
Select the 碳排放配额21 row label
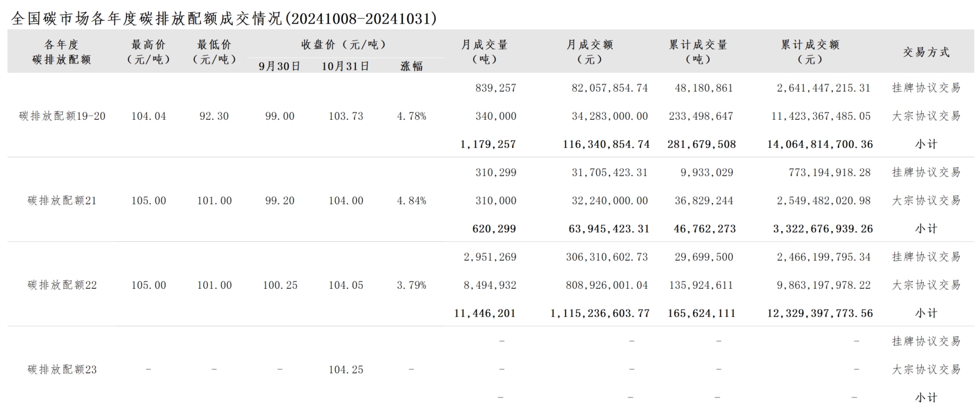click(x=62, y=201)
